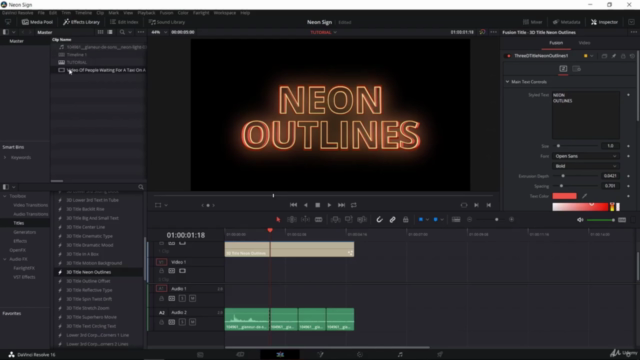The width and height of the screenshot is (640, 360).
Task: Toggle linked selection chain icon
Action: (393, 220)
